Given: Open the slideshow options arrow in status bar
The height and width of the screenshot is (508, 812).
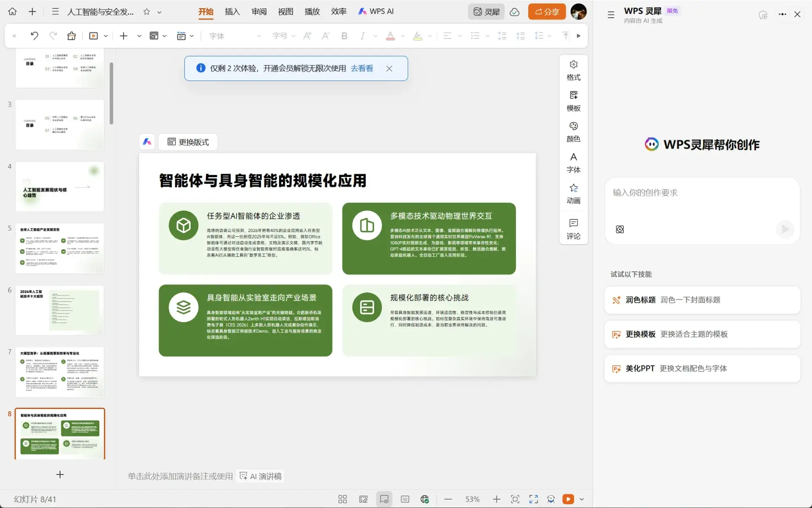Looking at the screenshot, I should pyautogui.click(x=582, y=499).
